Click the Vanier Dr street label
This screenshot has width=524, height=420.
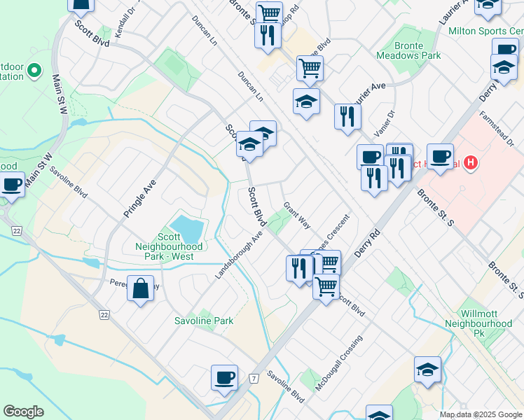point(385,123)
